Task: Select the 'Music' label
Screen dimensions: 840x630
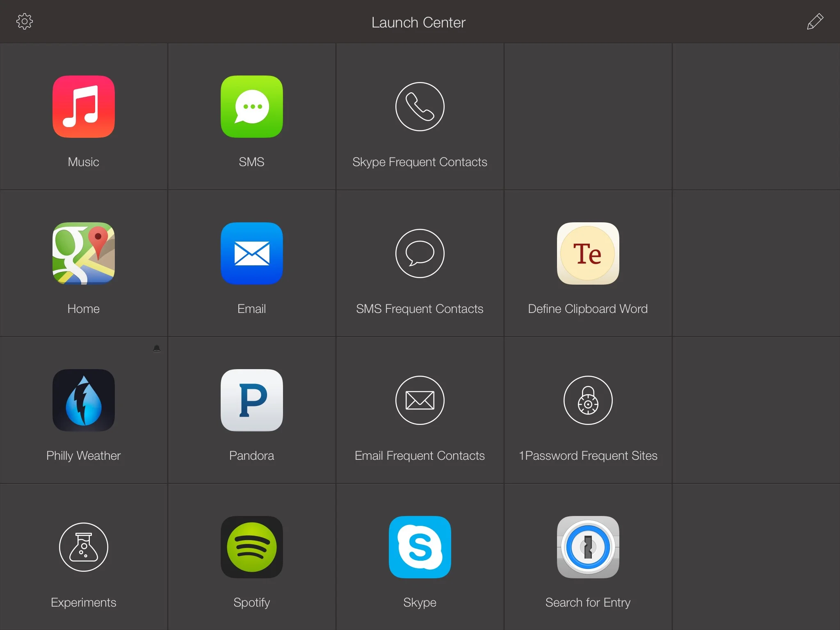Action: point(84,162)
